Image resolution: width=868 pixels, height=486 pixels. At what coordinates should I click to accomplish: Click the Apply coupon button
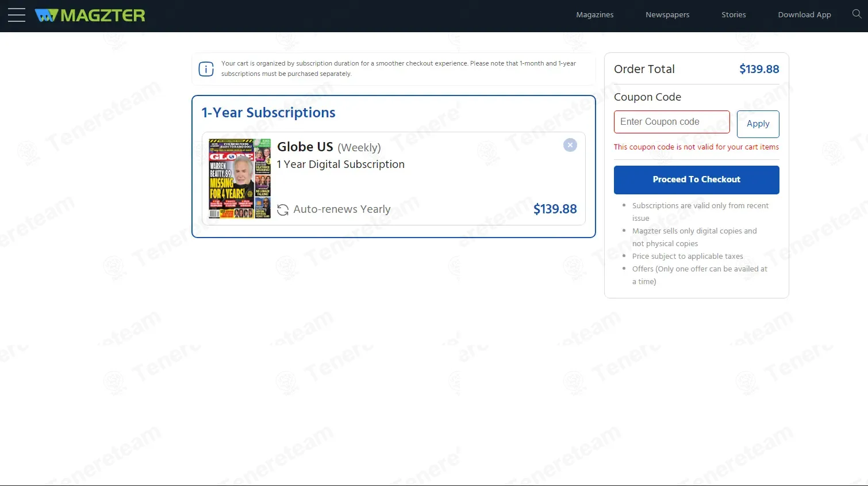click(758, 124)
